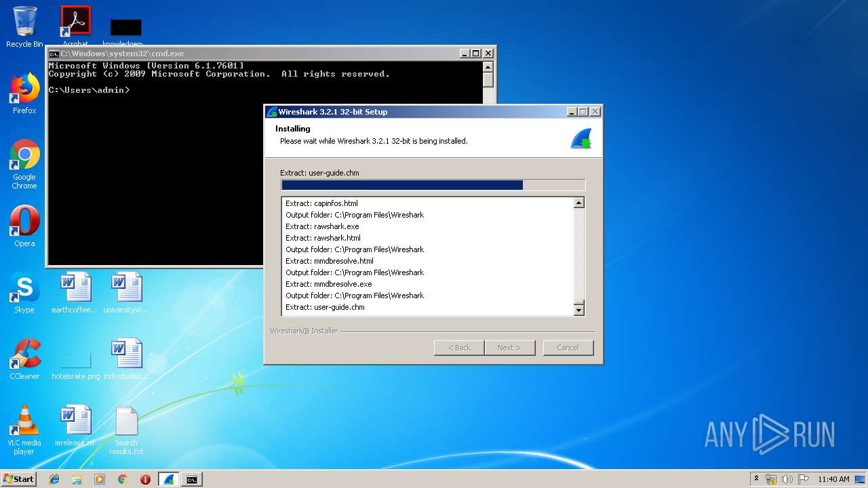Click the C:\Users\admin> command prompt line
The image size is (868, 488).
click(89, 90)
